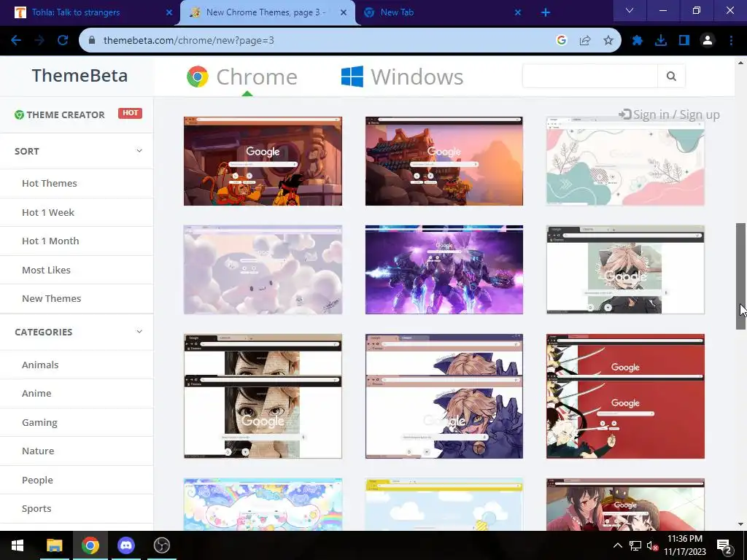Open the dark-haired girl face theme thumbnail

tap(263, 396)
